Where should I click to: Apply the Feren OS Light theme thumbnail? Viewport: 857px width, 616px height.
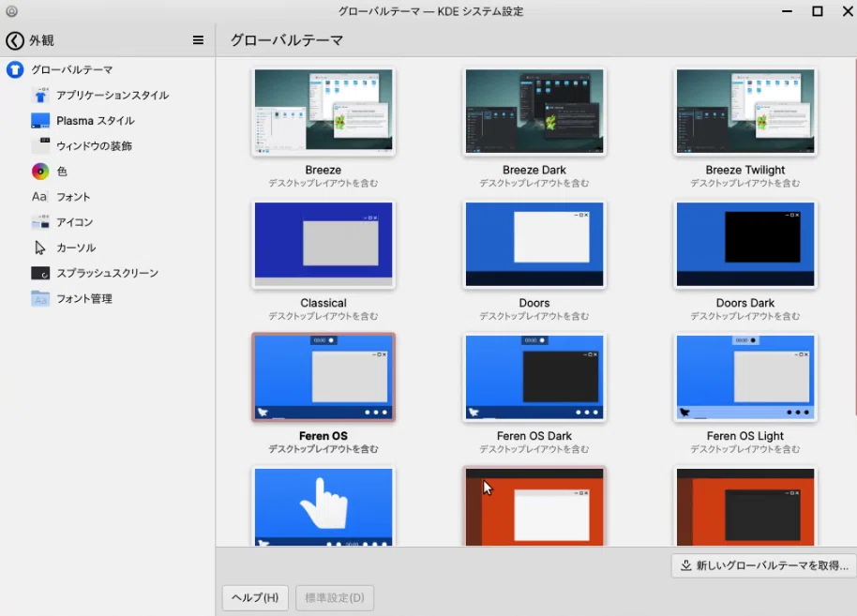745,377
